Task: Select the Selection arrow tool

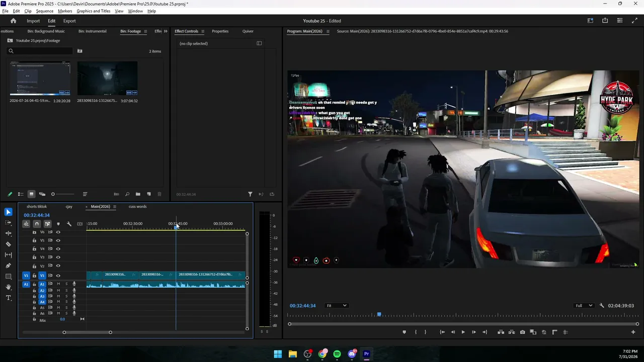Action: point(8,212)
